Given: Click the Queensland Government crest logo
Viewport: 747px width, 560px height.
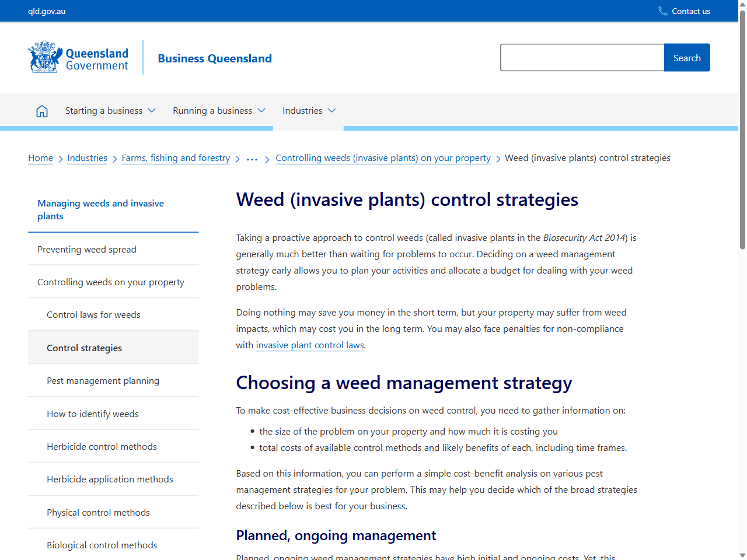Looking at the screenshot, I should click(45, 57).
